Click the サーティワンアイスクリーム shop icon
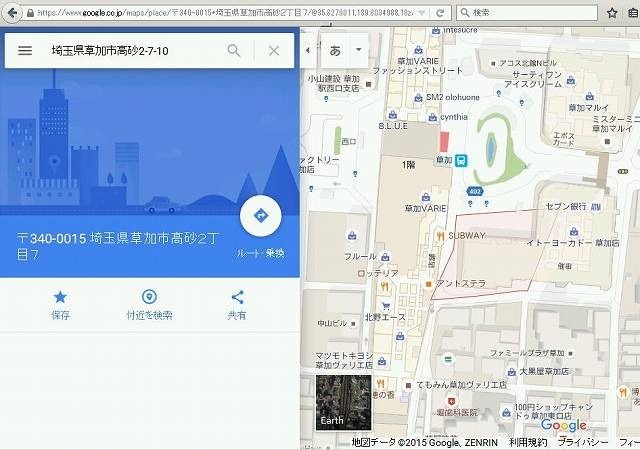The height and width of the screenshot is (450, 640). click(x=571, y=80)
